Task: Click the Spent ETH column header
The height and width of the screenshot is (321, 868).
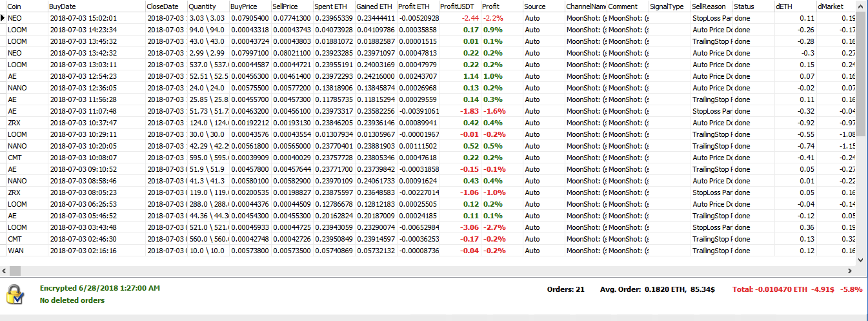Action: pos(334,6)
